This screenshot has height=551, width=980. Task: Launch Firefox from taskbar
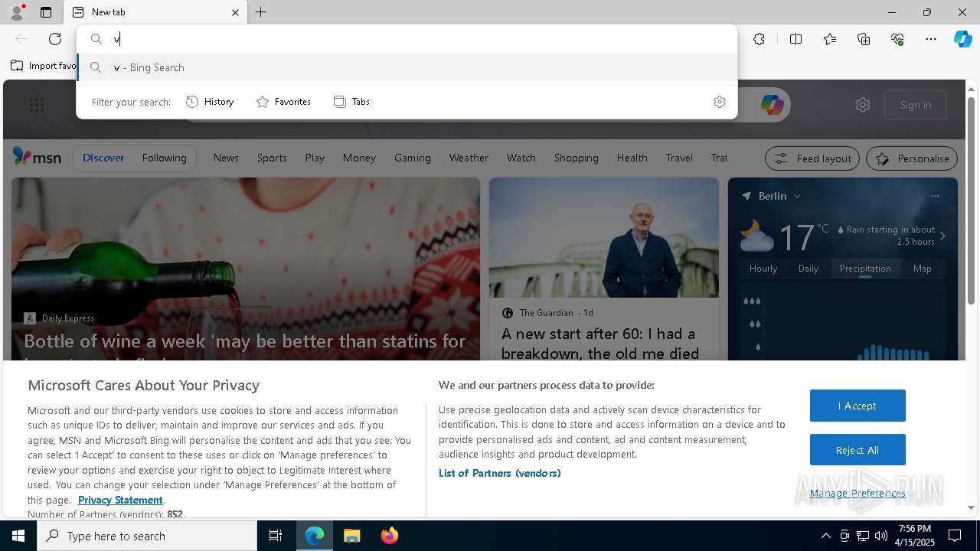click(x=390, y=536)
